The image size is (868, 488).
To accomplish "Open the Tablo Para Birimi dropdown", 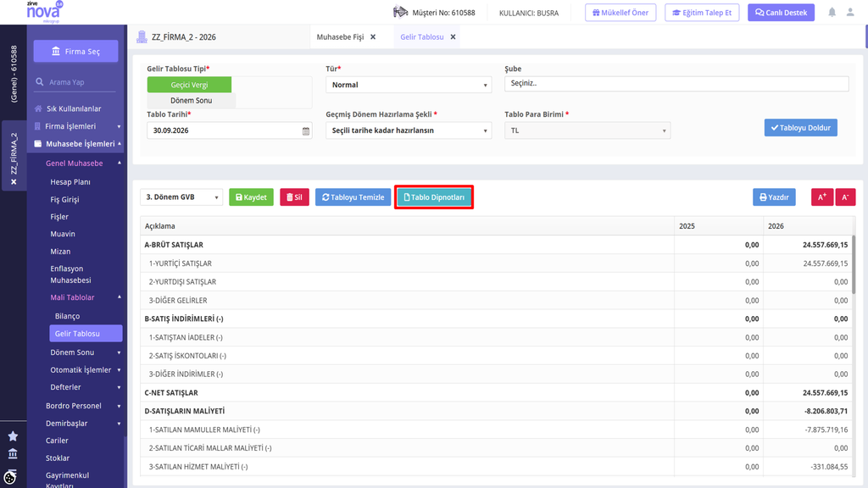I will (x=587, y=130).
